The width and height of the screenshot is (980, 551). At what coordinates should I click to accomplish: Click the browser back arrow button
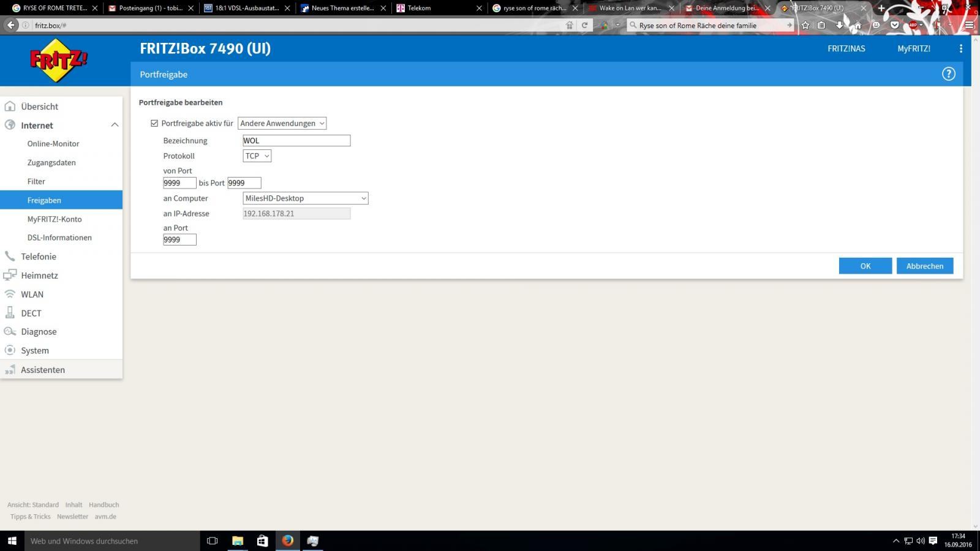(x=10, y=25)
